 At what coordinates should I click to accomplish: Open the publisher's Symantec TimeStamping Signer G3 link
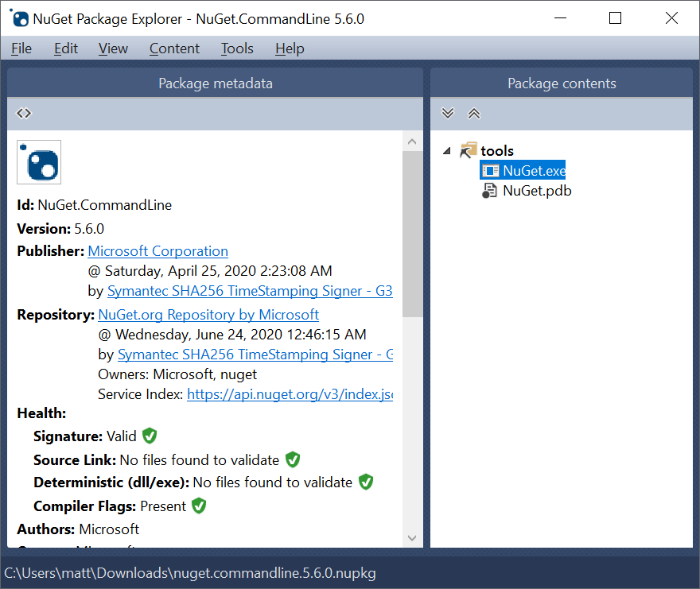250,291
